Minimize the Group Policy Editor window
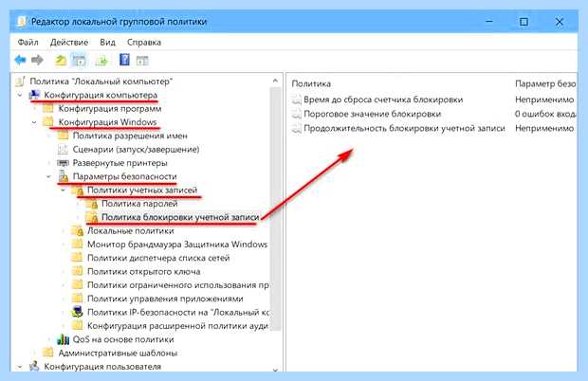 tap(489, 22)
